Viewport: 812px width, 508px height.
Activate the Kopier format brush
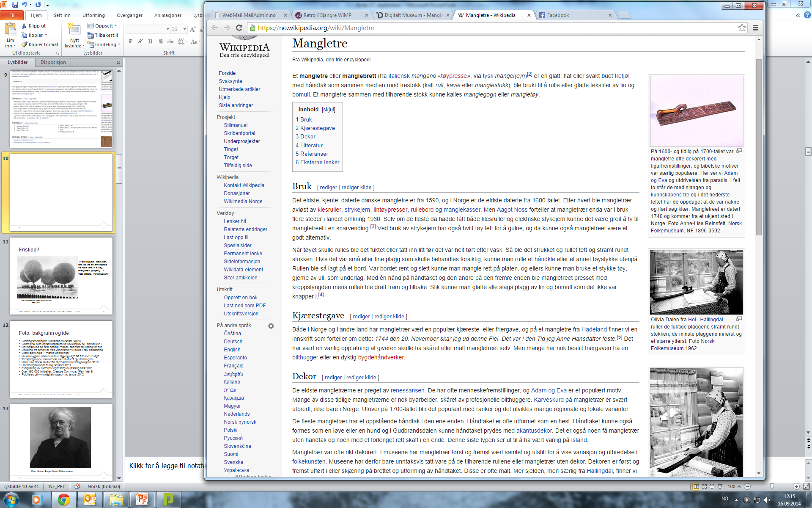(x=40, y=44)
